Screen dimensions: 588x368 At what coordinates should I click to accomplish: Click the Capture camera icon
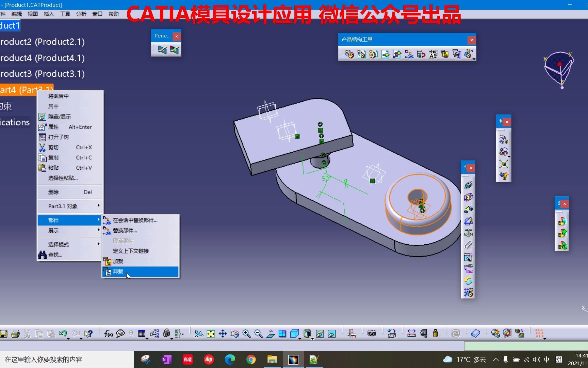point(372,334)
